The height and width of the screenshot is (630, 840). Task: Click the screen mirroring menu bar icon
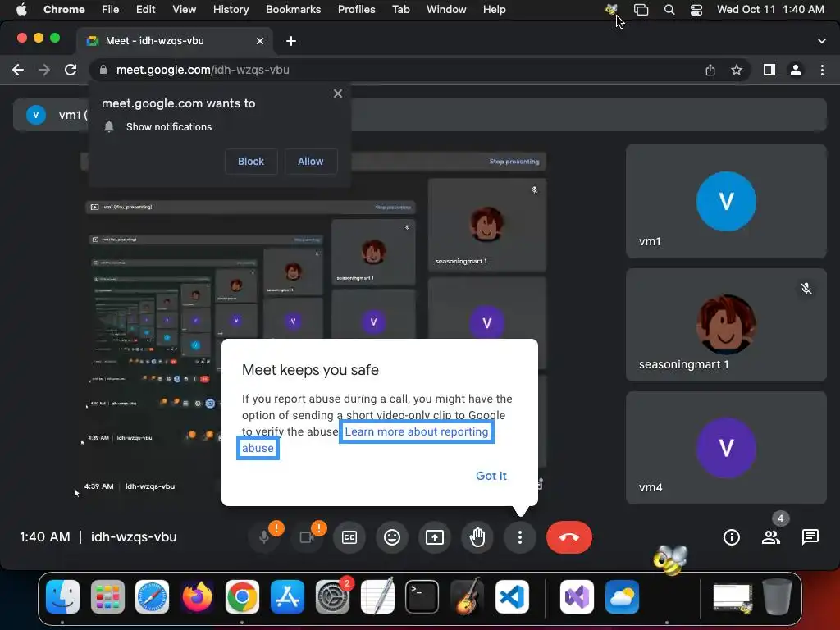pos(641,10)
